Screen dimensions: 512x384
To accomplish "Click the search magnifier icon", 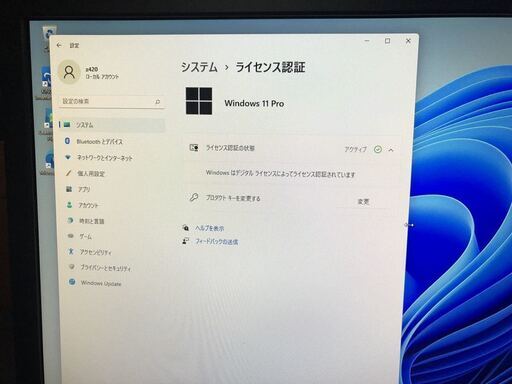I will 157,102.
